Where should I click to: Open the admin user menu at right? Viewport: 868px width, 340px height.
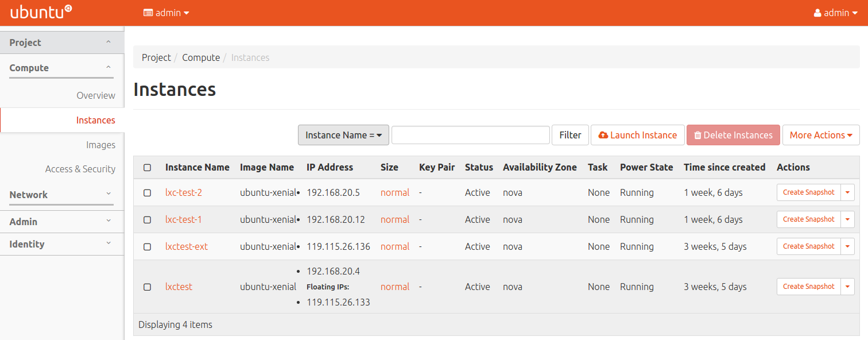(836, 13)
